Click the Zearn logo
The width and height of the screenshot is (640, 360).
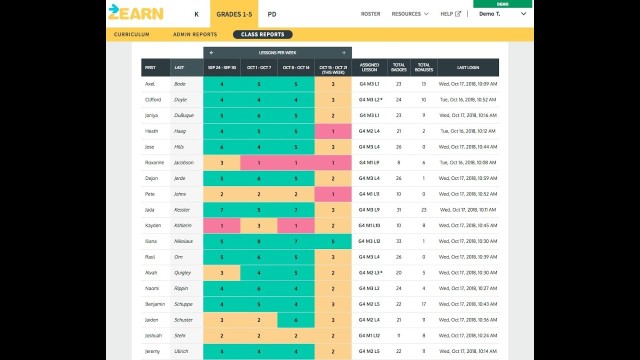point(136,12)
